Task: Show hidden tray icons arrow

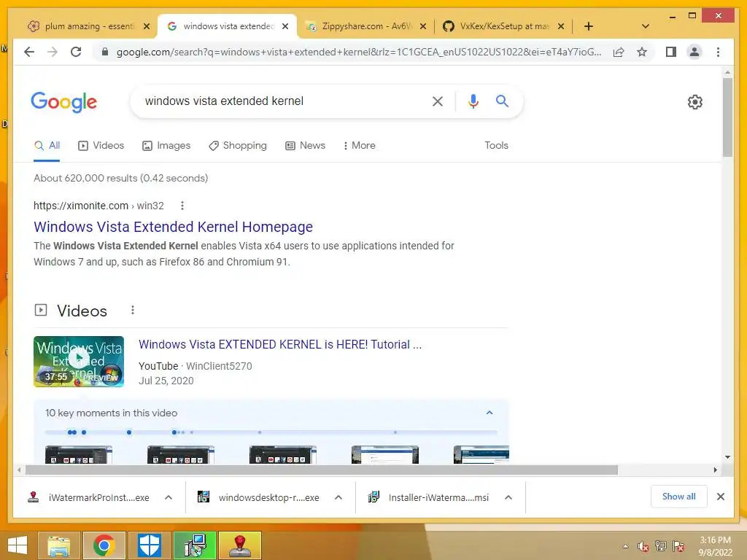Action: point(625,546)
